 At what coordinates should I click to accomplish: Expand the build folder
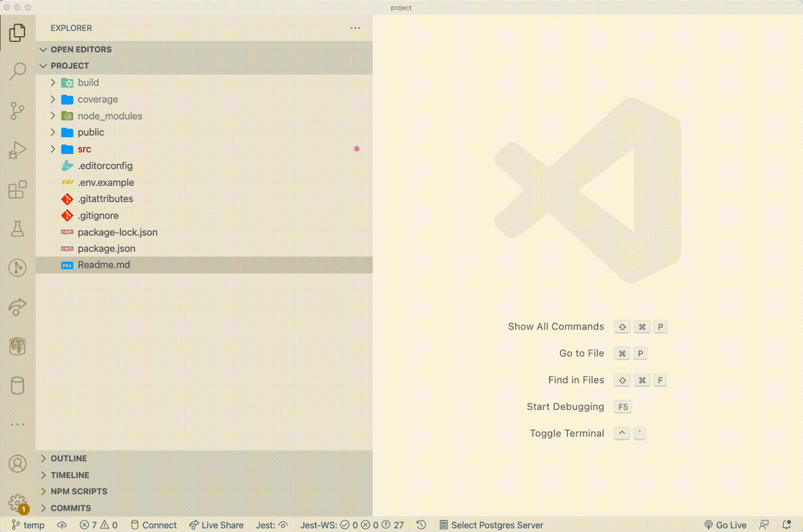204,83
